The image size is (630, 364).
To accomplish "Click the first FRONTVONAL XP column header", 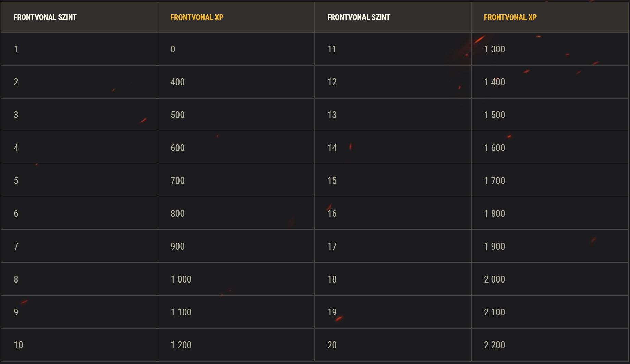I will pos(236,17).
